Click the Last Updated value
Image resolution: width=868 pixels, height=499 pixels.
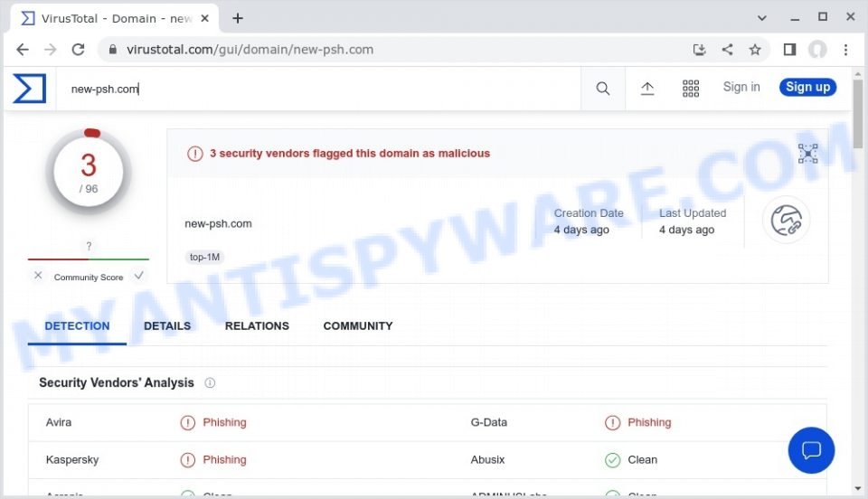pos(686,230)
